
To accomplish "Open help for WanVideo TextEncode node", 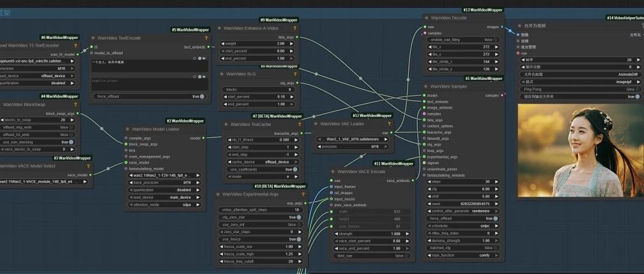I will point(206,38).
